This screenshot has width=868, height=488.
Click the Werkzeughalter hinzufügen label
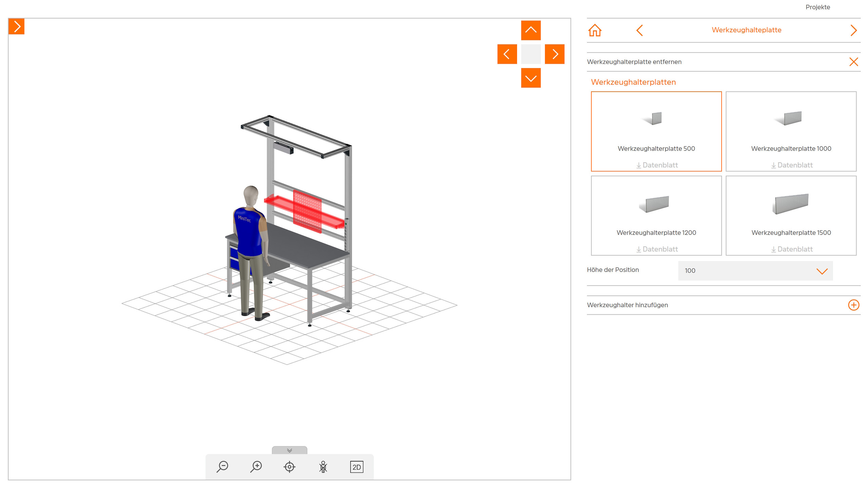pyautogui.click(x=627, y=305)
